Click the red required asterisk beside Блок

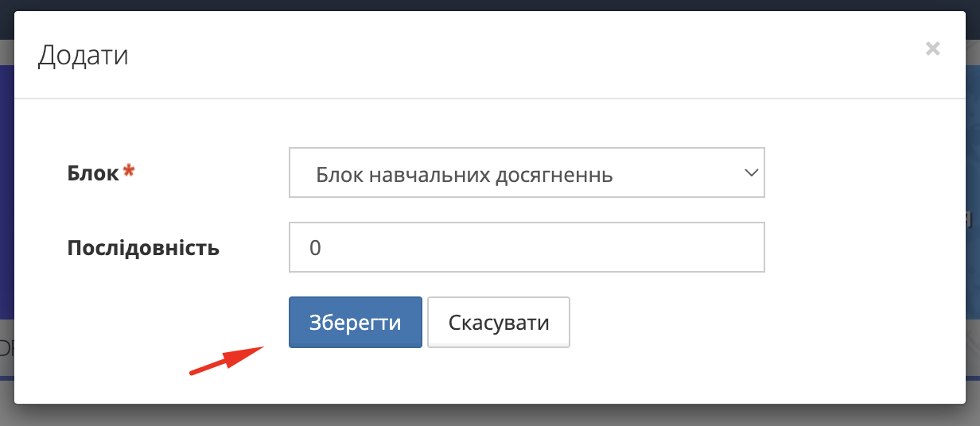click(129, 172)
